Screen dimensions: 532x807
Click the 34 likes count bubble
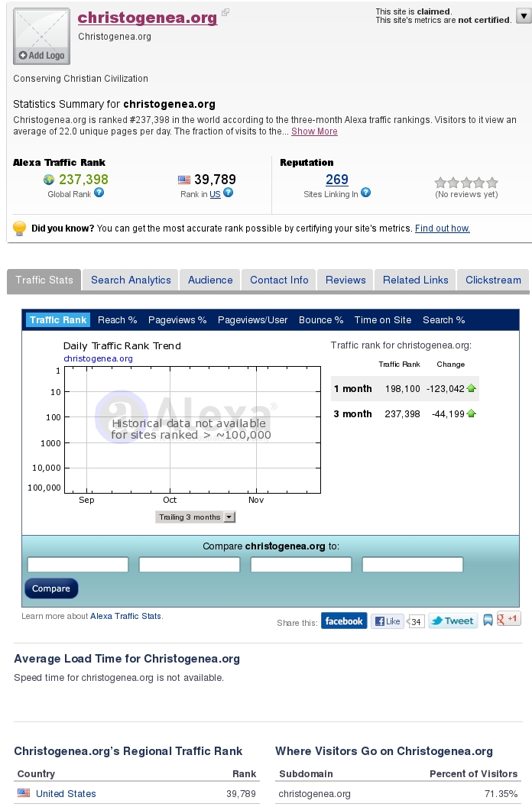point(416,622)
